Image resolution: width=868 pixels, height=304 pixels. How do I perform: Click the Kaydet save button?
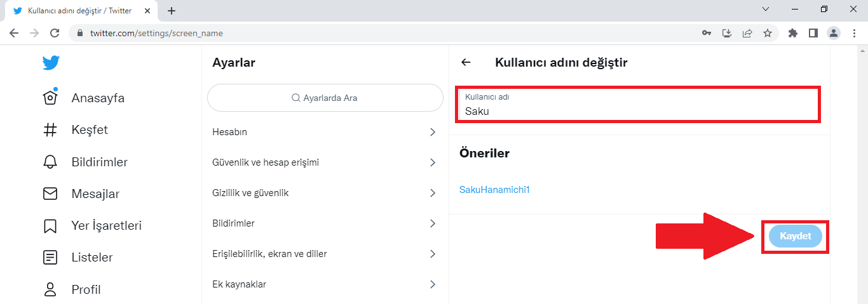(795, 236)
